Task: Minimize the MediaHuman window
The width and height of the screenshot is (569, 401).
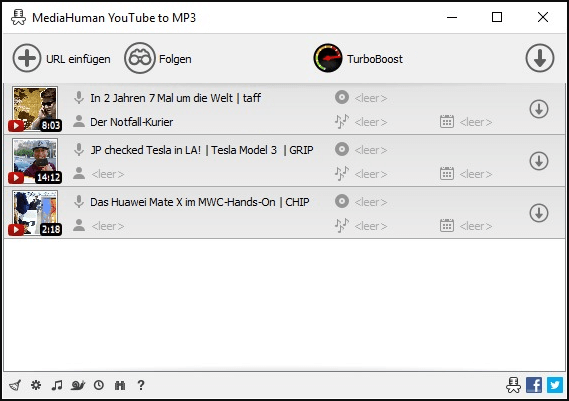Action: coord(452,17)
